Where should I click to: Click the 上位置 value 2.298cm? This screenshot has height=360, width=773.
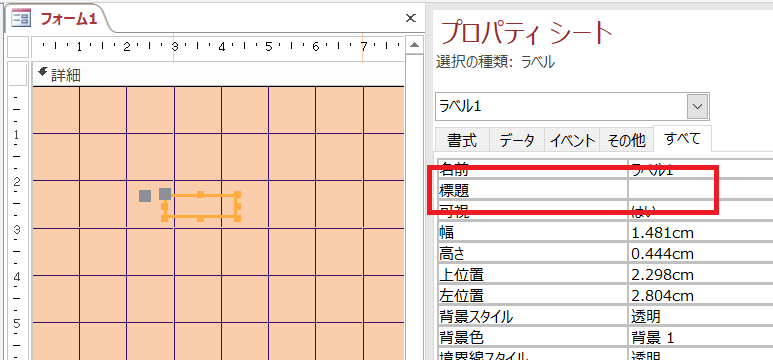(700, 275)
